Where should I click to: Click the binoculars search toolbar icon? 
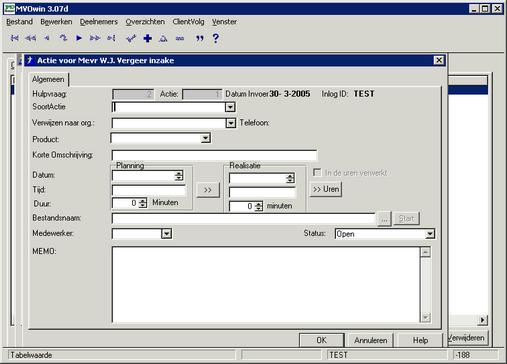(180, 39)
